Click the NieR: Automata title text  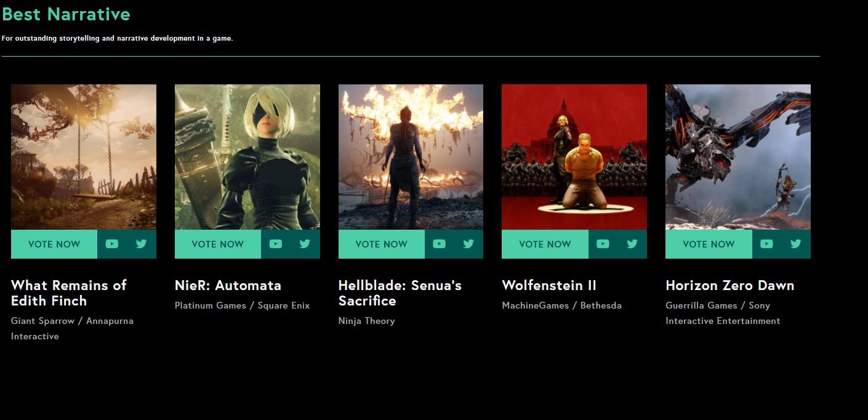click(228, 285)
